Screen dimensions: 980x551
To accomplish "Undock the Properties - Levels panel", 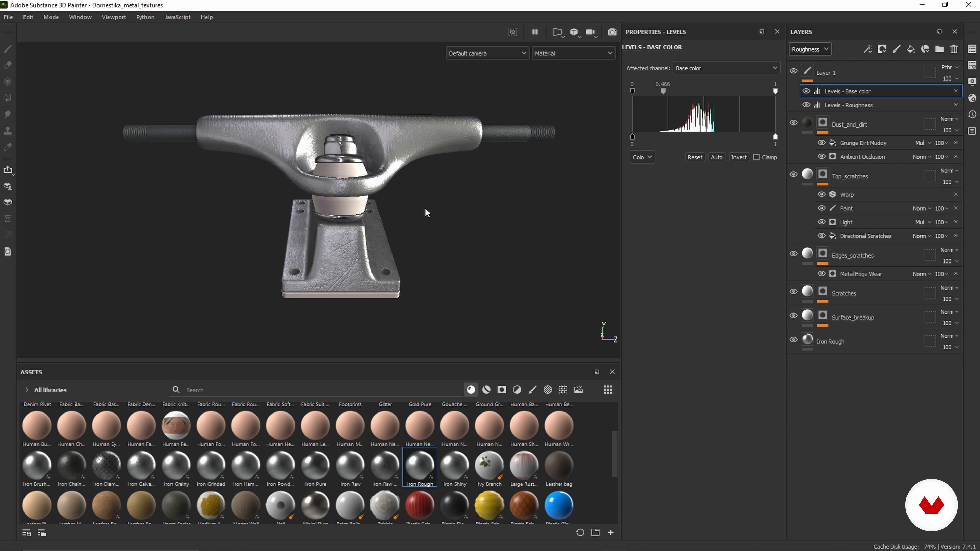I will coord(762,32).
